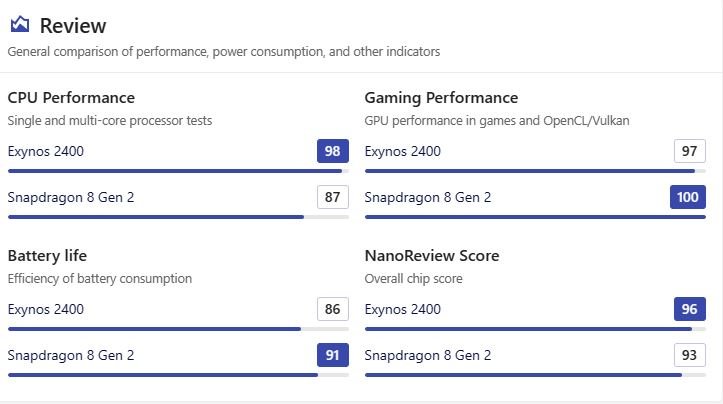Click the NanoReview Score heading
The height and width of the screenshot is (404, 723).
(x=432, y=256)
